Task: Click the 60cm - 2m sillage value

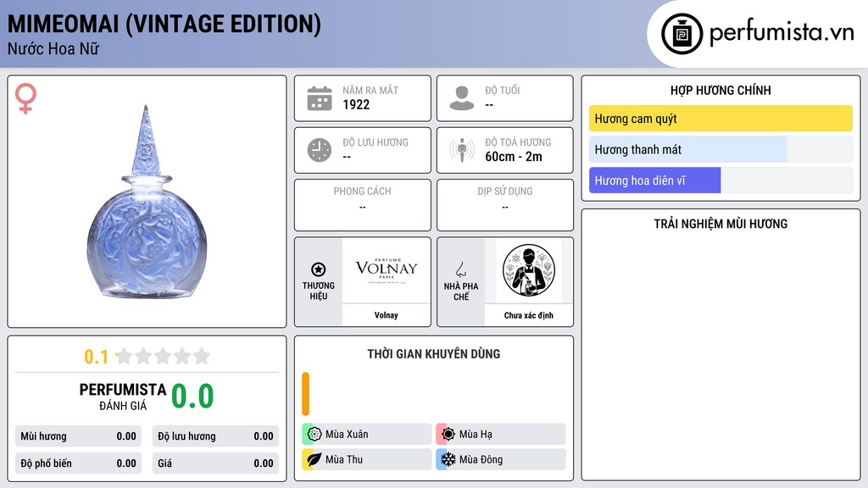Action: click(514, 157)
